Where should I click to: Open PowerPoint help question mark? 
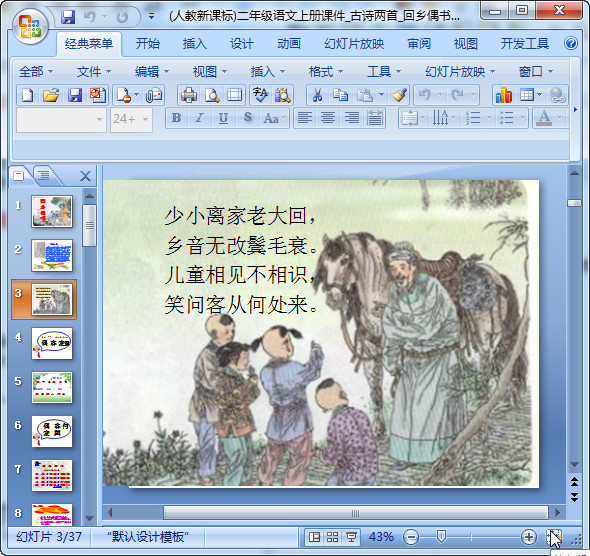[x=571, y=44]
